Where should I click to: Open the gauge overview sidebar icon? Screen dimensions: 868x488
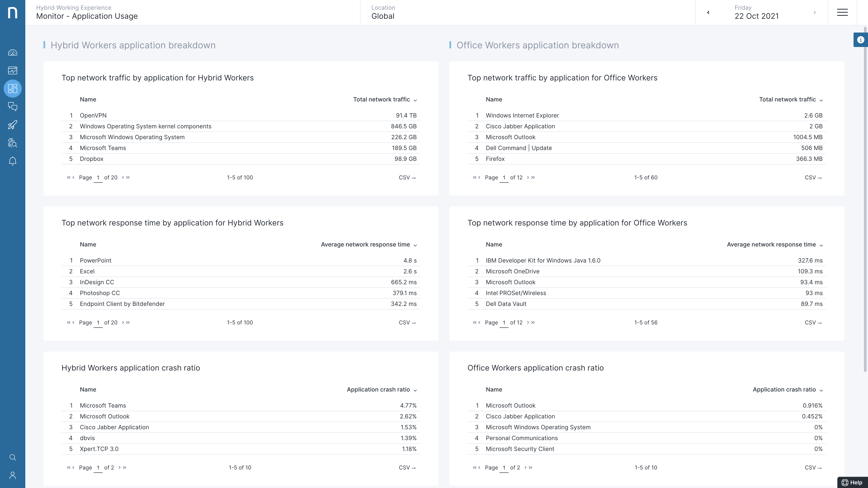coord(12,53)
